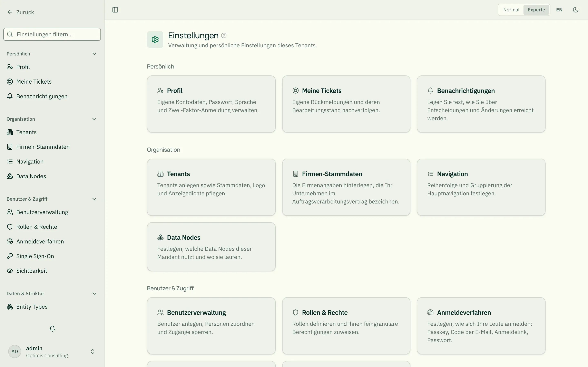Toggle the sidebar panel icon
The width and height of the screenshot is (588, 367).
(x=115, y=10)
